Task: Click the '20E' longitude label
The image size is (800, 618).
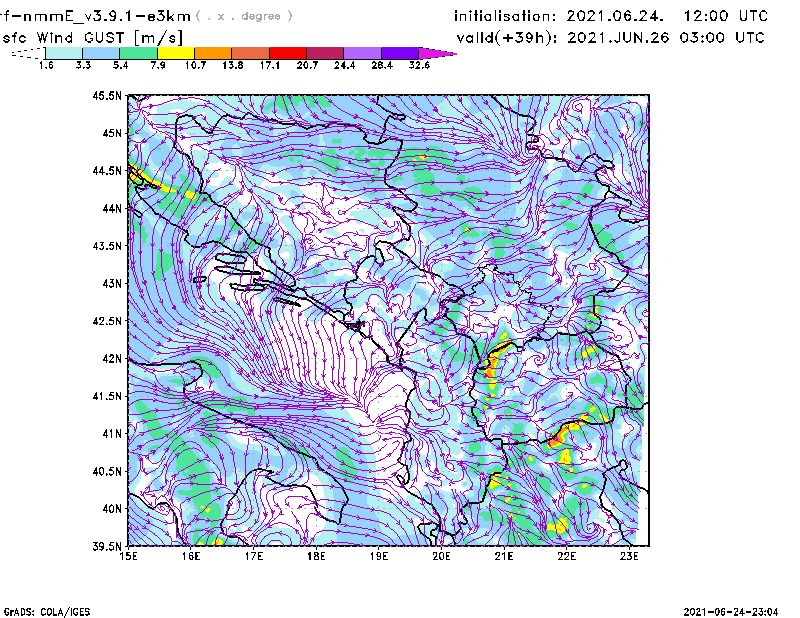Action: (441, 556)
